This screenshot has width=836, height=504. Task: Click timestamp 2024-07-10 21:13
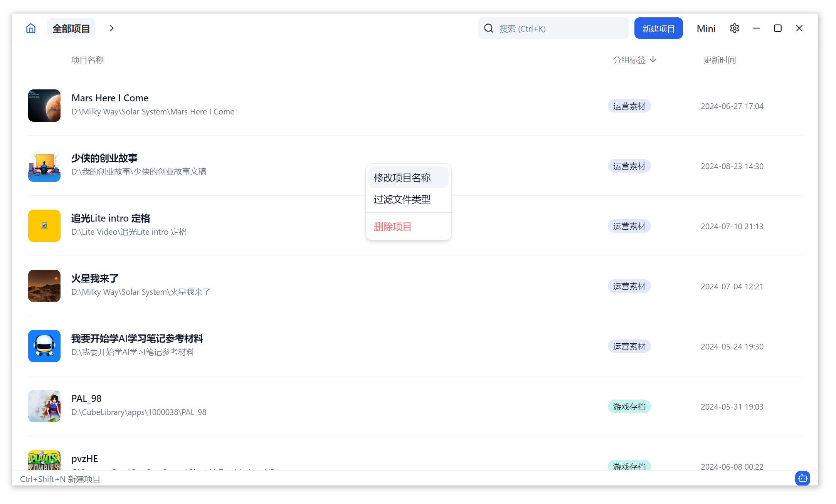coord(732,226)
